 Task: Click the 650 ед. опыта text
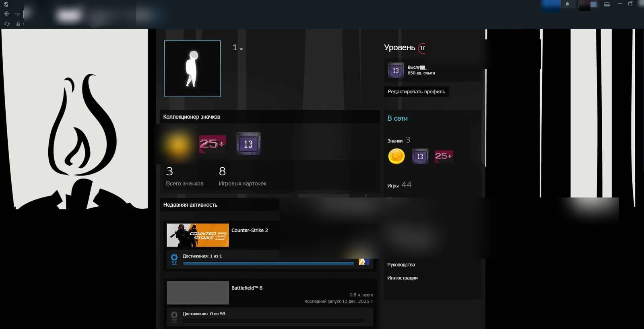click(x=421, y=73)
